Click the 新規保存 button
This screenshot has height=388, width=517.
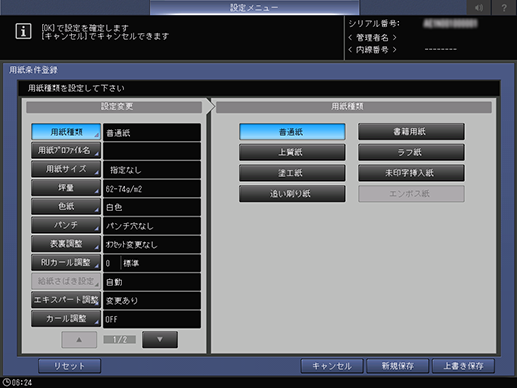(398, 366)
